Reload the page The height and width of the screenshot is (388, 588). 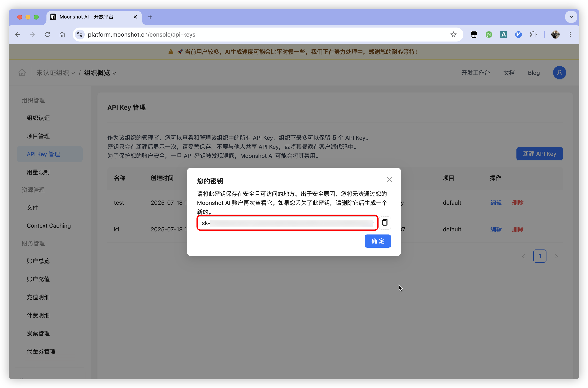coord(47,35)
